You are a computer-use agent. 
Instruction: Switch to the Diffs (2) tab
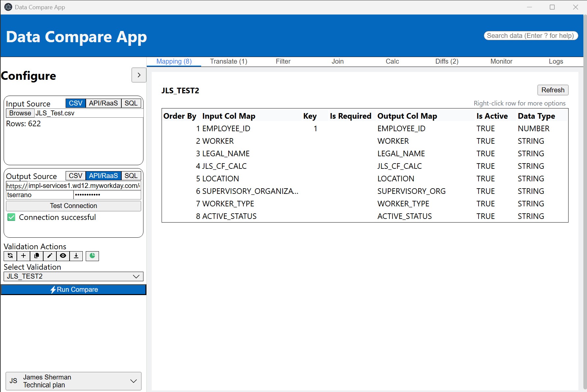[x=446, y=61]
